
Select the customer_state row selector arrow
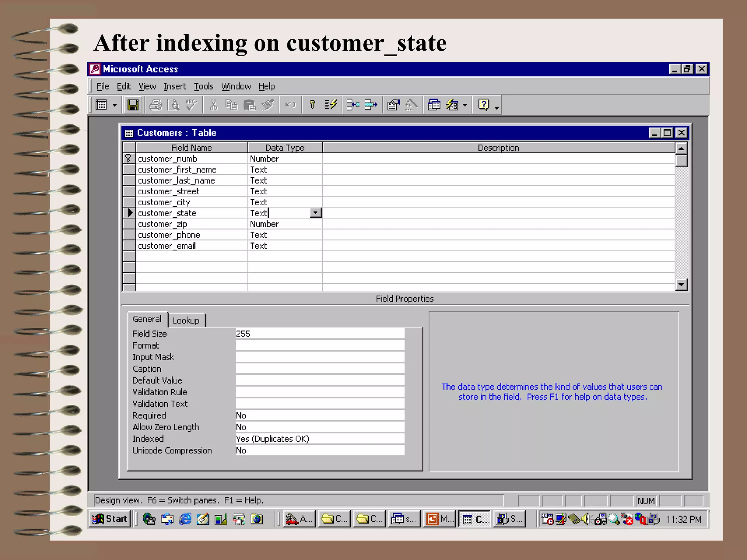point(129,213)
